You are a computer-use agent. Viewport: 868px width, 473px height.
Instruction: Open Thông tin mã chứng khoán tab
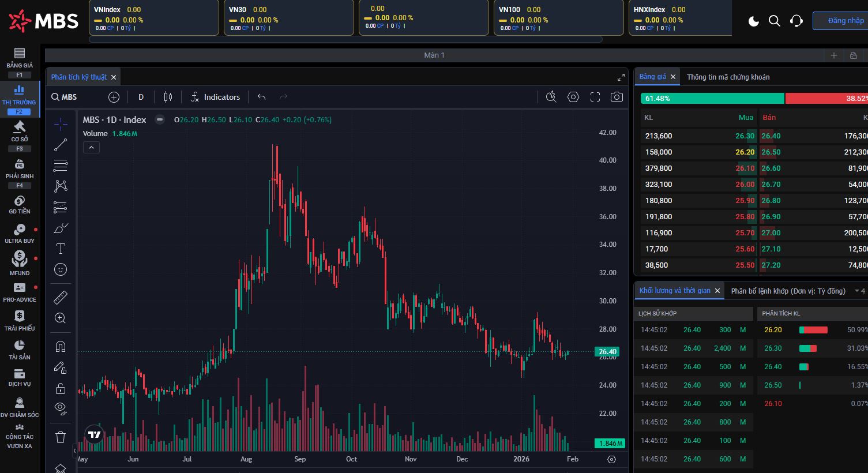[x=728, y=77]
